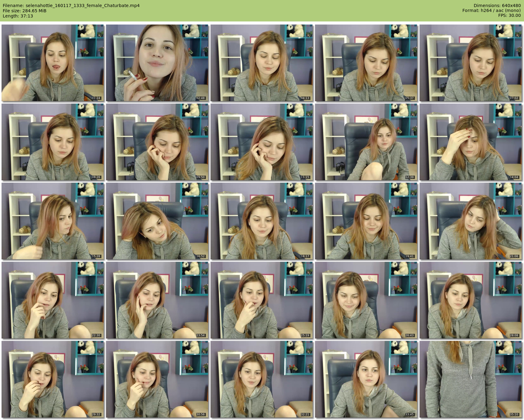Click the thumbnail timestamped 04:13
Screen dimensions: 524x420
261,63
